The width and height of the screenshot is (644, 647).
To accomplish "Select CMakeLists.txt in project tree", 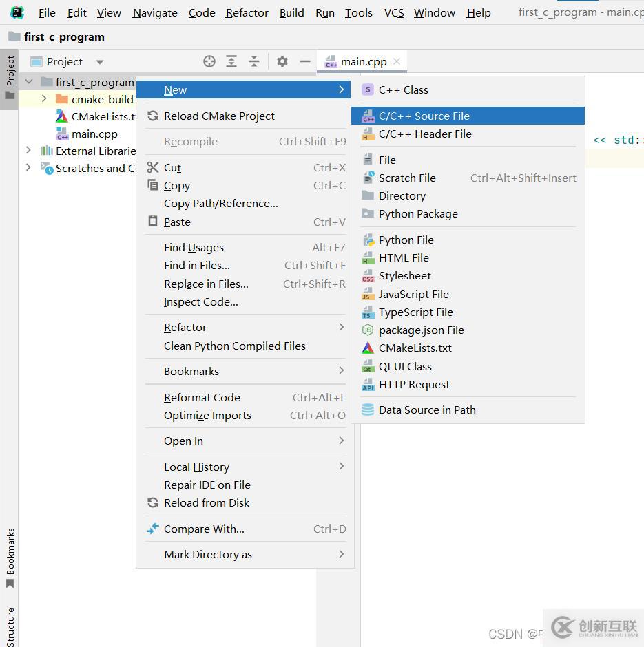I will (x=96, y=116).
